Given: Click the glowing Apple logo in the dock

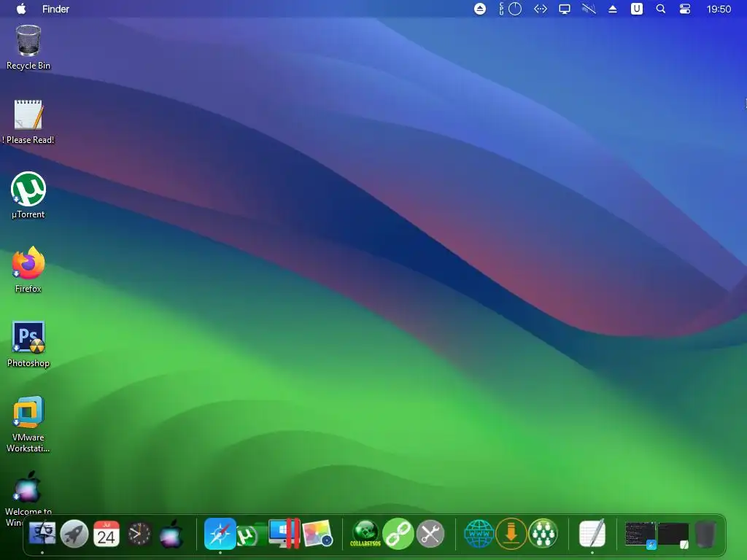Looking at the screenshot, I should click(171, 534).
